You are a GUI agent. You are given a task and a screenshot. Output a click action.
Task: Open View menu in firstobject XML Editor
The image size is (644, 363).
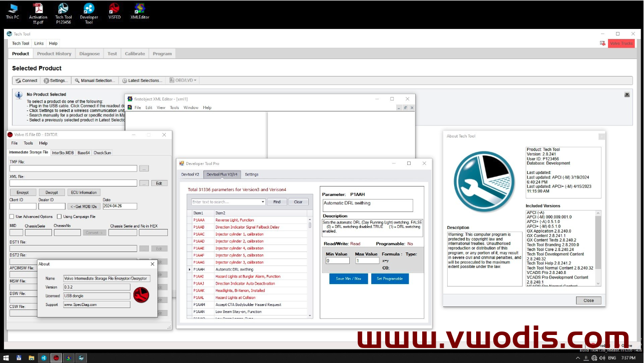pyautogui.click(x=161, y=107)
